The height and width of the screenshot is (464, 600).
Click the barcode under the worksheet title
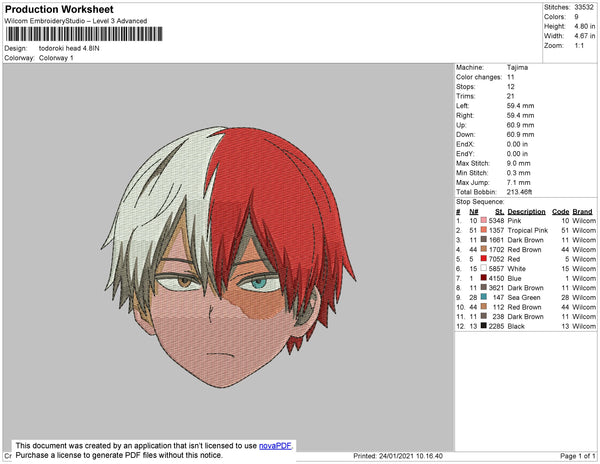click(84, 34)
